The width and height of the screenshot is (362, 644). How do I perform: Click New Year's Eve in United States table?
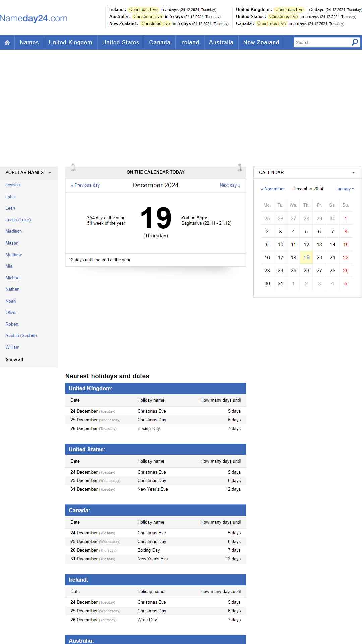[x=153, y=489]
